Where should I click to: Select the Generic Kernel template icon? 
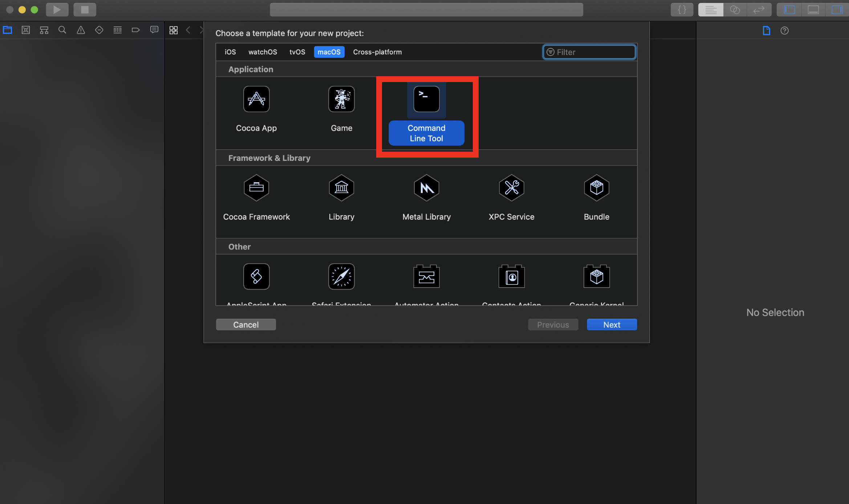597,276
